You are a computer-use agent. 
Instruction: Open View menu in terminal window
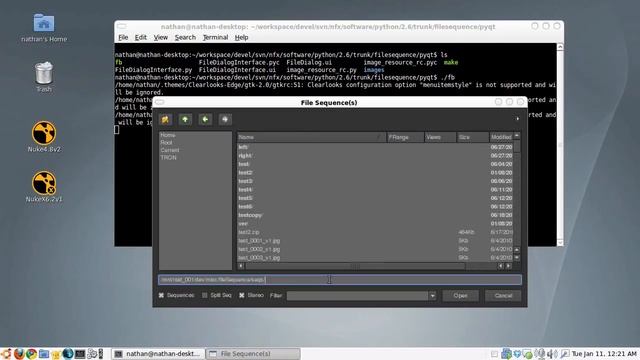pos(160,37)
